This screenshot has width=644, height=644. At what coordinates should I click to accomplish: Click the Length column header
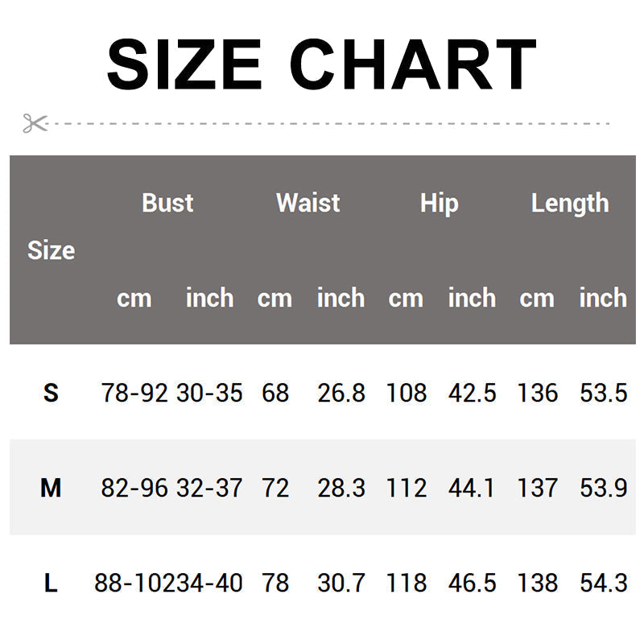pyautogui.click(x=569, y=203)
